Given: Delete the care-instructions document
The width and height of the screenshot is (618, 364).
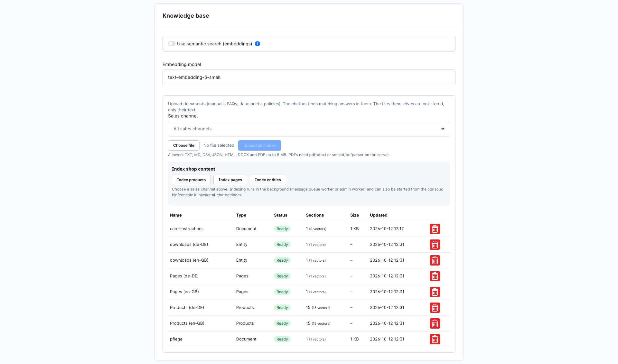Looking at the screenshot, I should coord(435,229).
